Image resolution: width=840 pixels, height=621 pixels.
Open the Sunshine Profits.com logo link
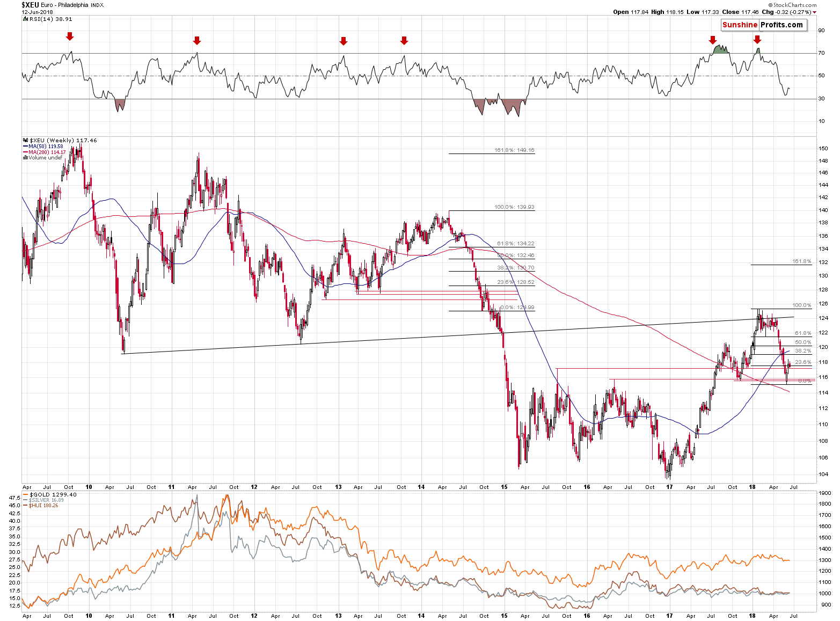point(763,25)
